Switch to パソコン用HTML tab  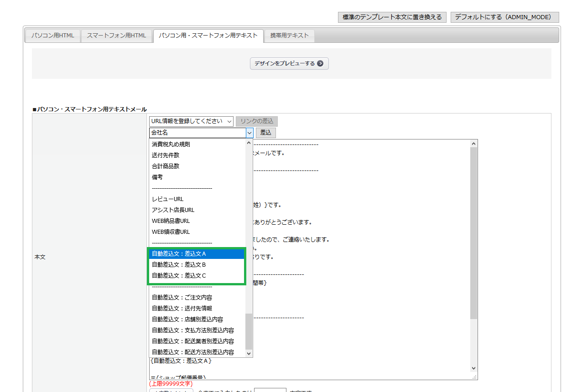[52, 36]
